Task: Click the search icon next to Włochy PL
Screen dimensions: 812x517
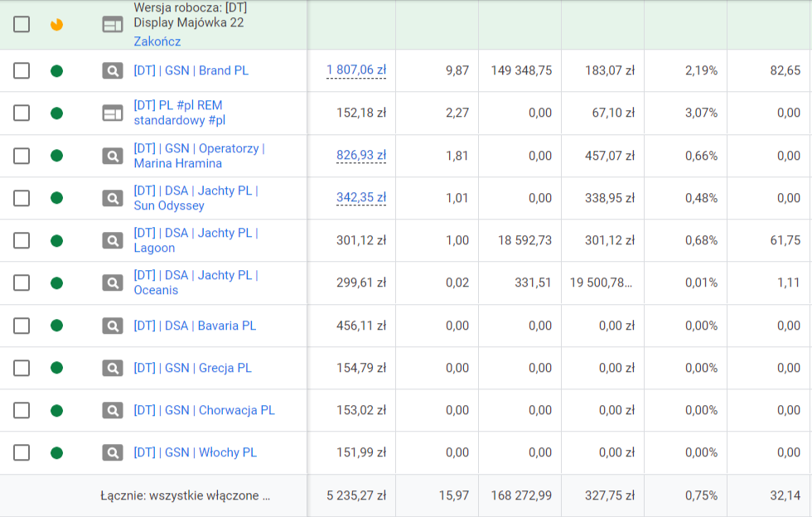Action: (x=113, y=452)
